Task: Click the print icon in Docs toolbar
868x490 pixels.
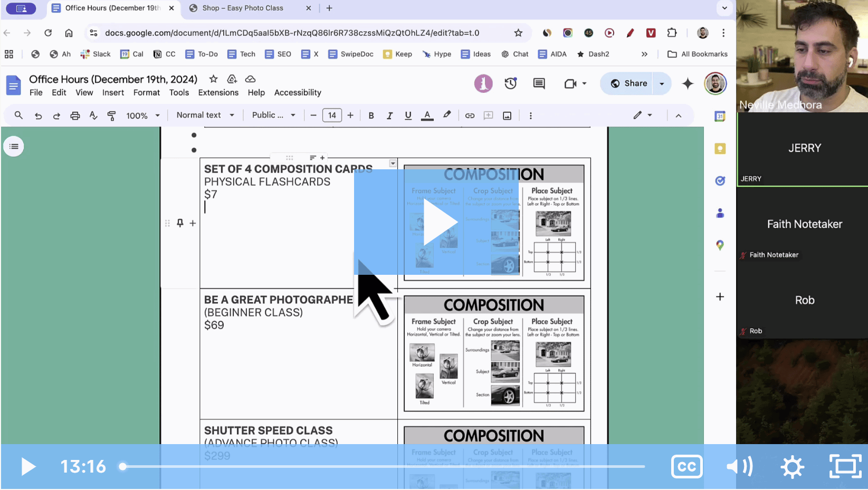Action: [75, 116]
